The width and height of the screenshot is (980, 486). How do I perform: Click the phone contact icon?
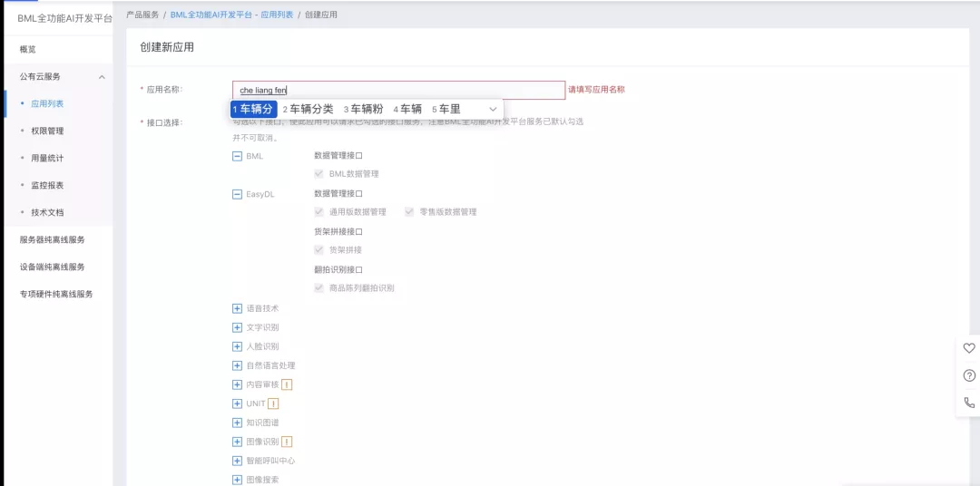[969, 403]
